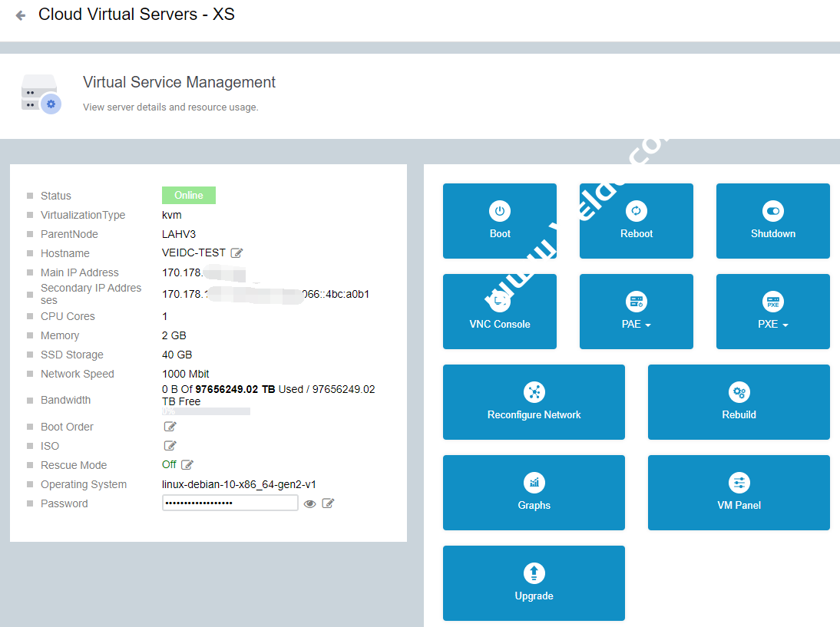Viewport: 840px width, 627px height.
Task: Click the ISO edit icon
Action: [x=170, y=446]
